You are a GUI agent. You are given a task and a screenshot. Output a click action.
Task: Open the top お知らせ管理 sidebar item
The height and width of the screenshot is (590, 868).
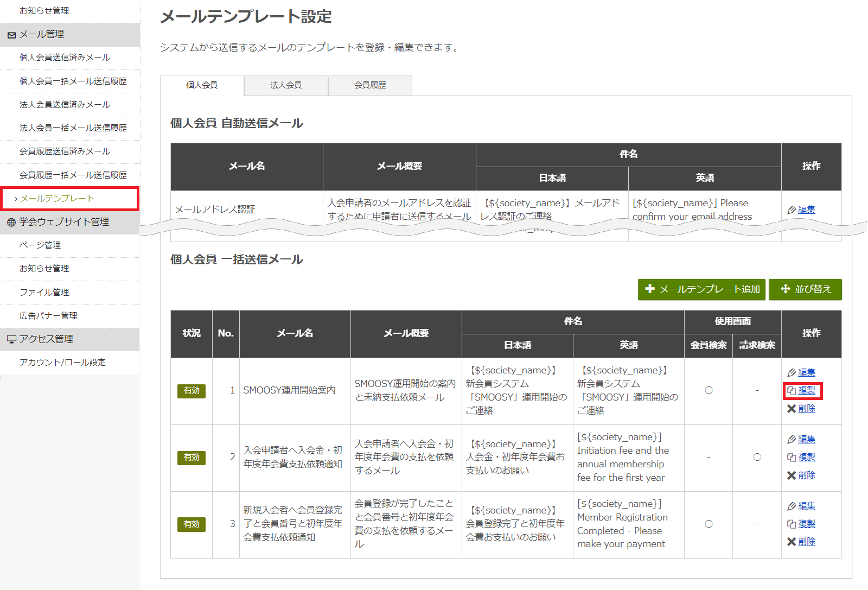coord(70,11)
